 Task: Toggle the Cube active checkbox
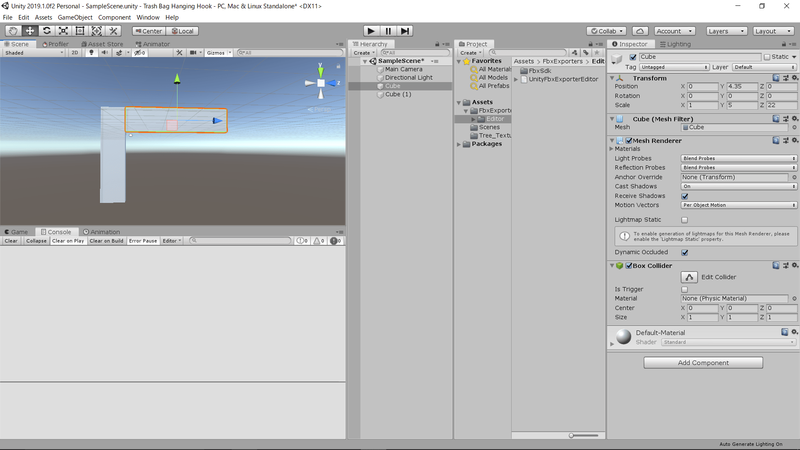point(633,57)
